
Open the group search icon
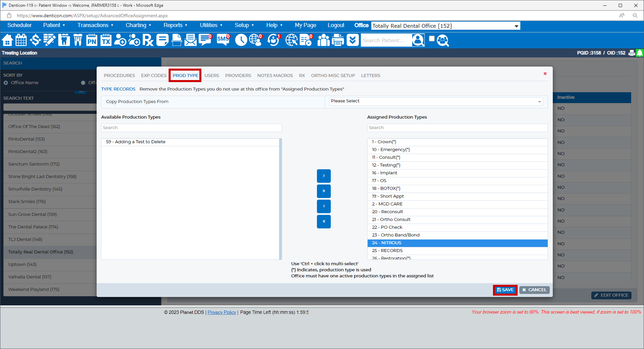(443, 40)
